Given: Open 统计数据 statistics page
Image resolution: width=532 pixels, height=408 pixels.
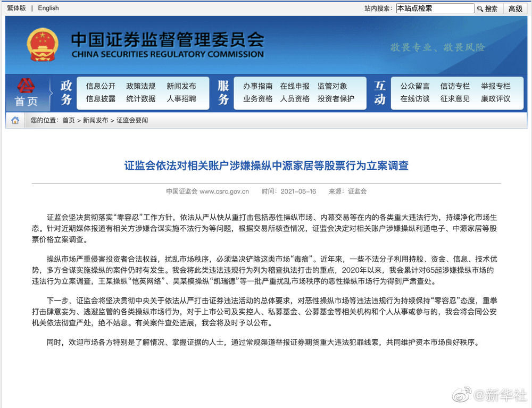Looking at the screenshot, I should pos(141,98).
